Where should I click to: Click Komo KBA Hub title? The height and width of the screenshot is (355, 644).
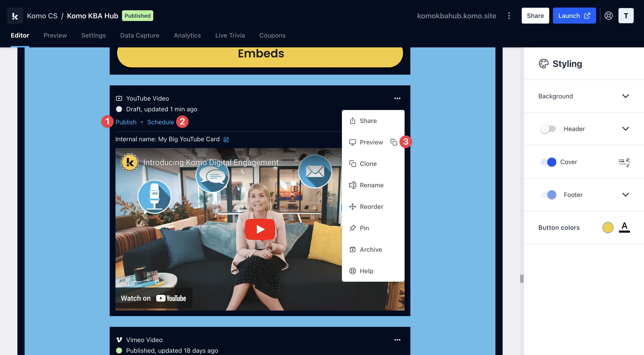92,16
